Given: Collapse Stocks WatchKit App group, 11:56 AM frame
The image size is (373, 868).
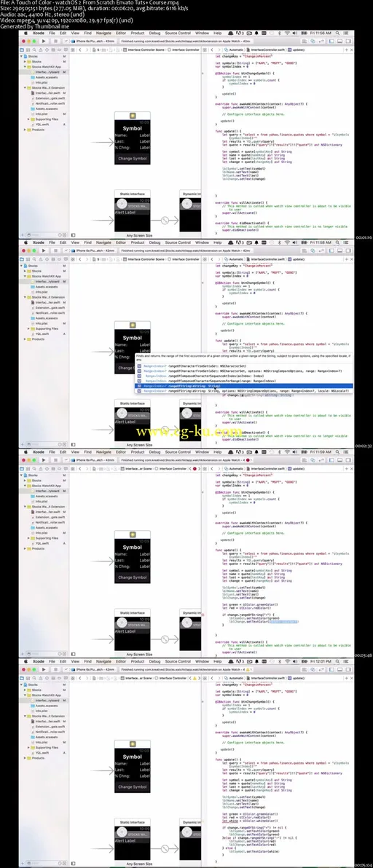Looking at the screenshot, I should coord(25,67).
